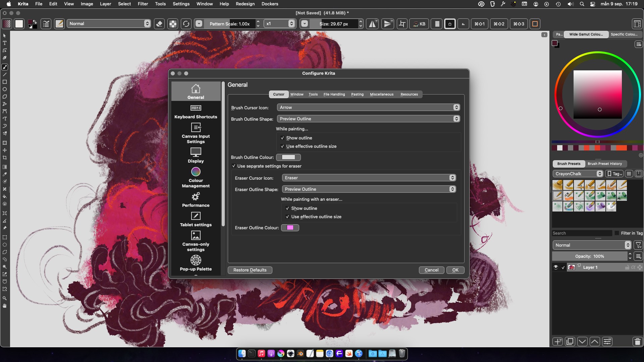Screen dimensions: 644x362
Task: Toggle eraser mode in top toolbar
Action: (x=160, y=24)
